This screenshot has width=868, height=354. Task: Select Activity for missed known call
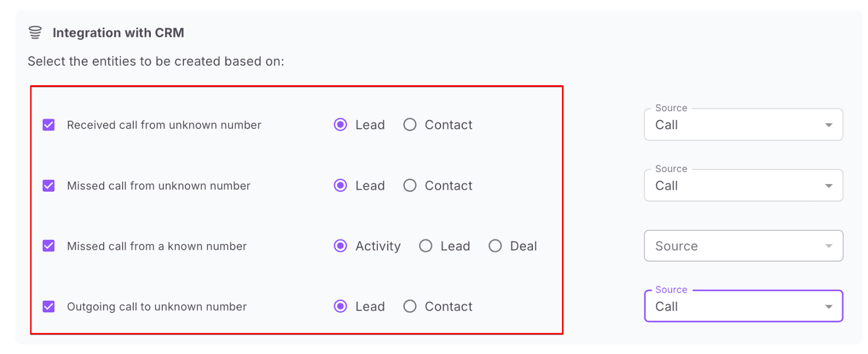tap(341, 246)
